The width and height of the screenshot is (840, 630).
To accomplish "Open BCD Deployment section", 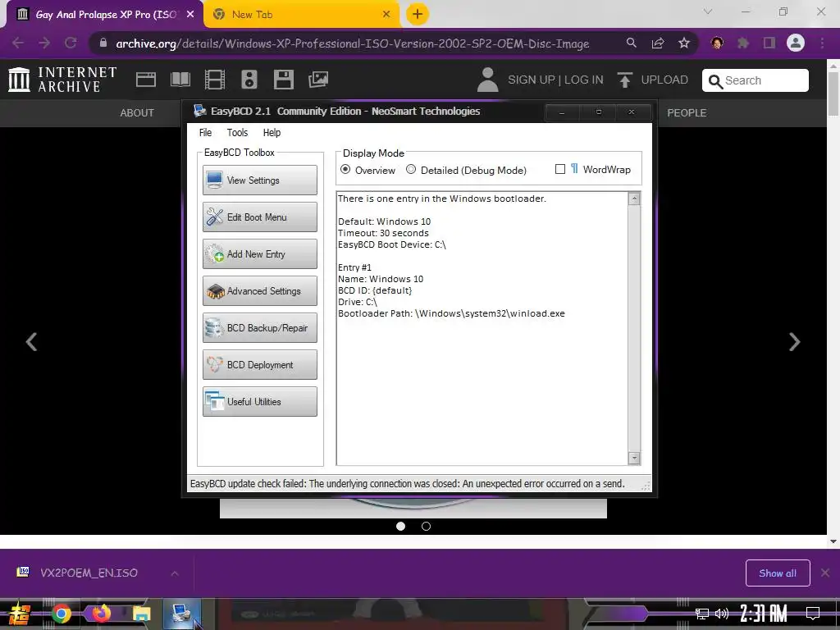I will (x=260, y=365).
